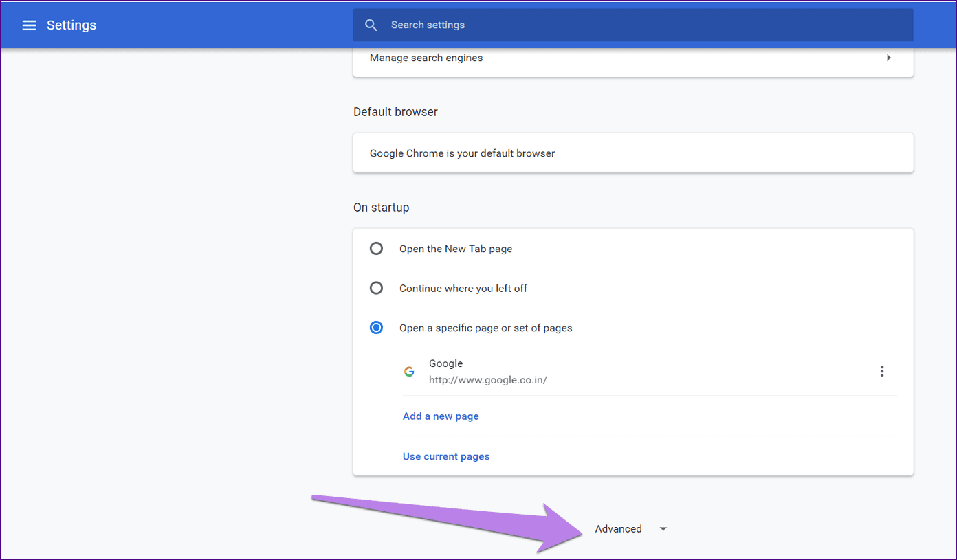Image resolution: width=957 pixels, height=560 pixels.
Task: Click Add a new page link
Action: point(441,416)
